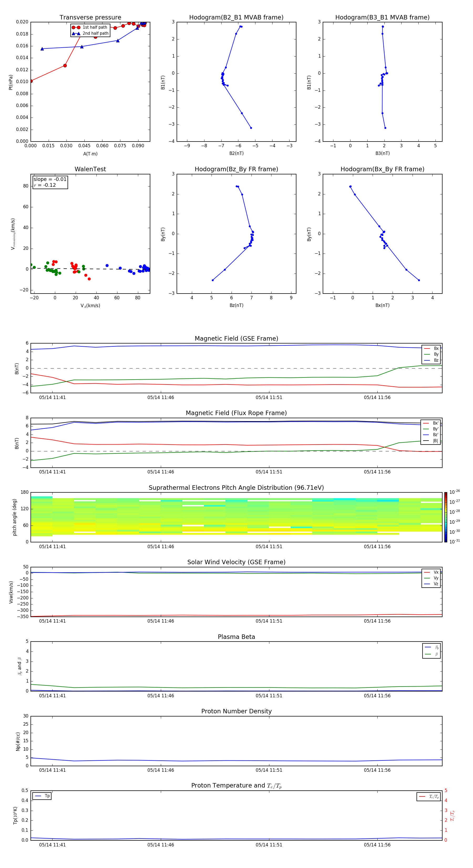Click the 'B3(nT)' axis label
The width and height of the screenshot is (473, 868).
pos(382,153)
